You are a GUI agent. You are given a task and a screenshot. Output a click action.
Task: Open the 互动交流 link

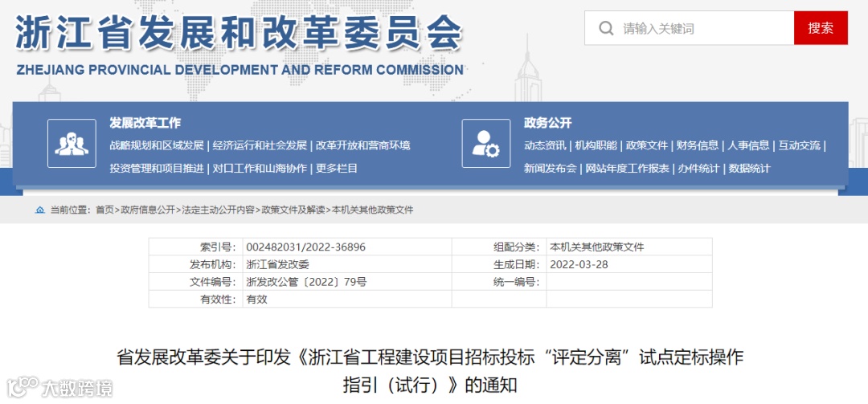(800, 145)
